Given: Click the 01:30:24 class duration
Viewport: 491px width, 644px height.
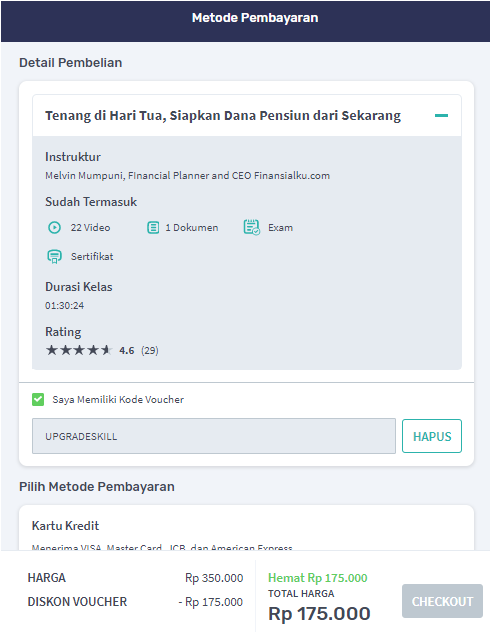Looking at the screenshot, I should click(x=65, y=306).
